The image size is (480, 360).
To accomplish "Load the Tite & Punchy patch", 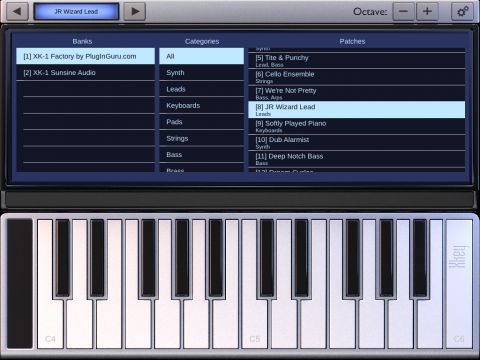I will 357,61.
